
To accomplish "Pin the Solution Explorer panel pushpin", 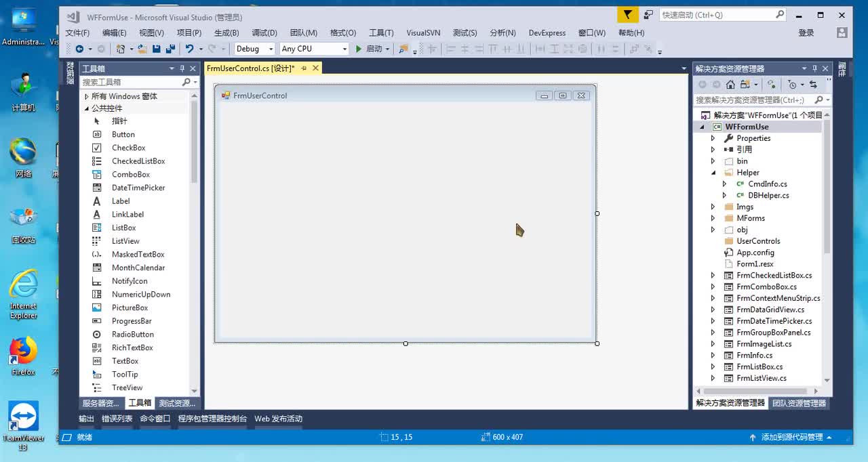I will point(815,68).
